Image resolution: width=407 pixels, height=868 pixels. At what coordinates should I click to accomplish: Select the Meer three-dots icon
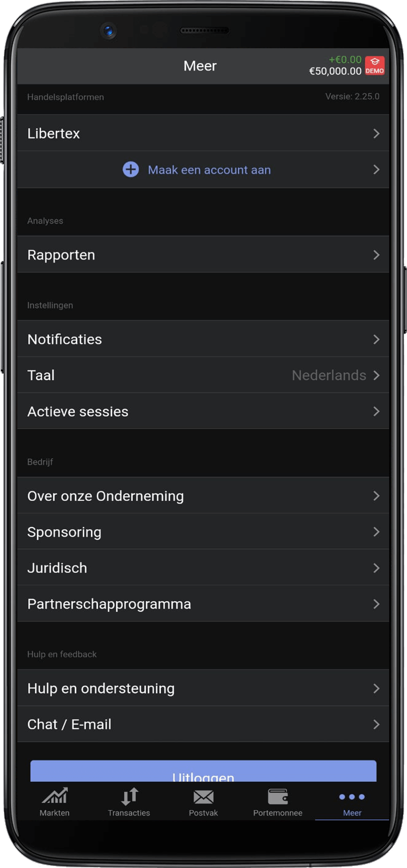pos(352,797)
